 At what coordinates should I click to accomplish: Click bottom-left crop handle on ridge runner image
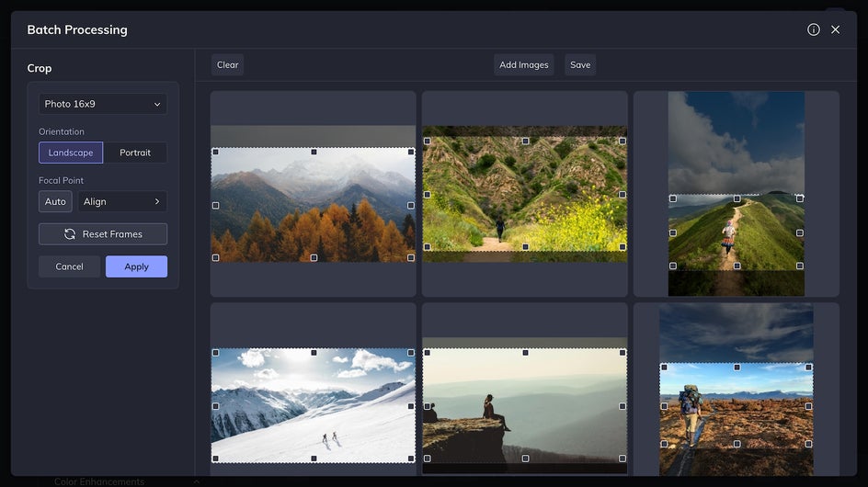[673, 266]
